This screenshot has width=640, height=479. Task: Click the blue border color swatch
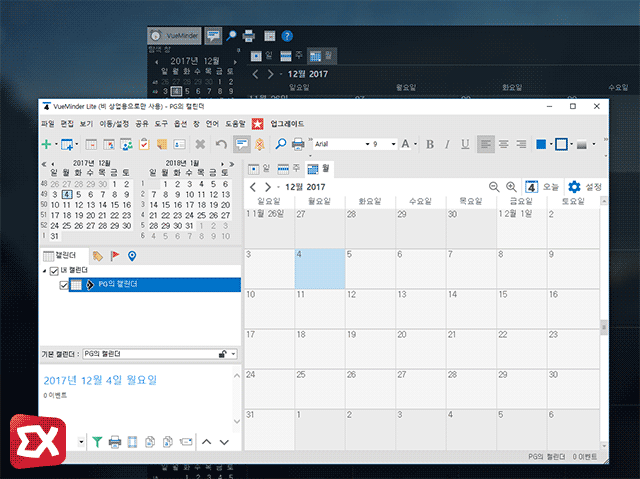coord(561,144)
